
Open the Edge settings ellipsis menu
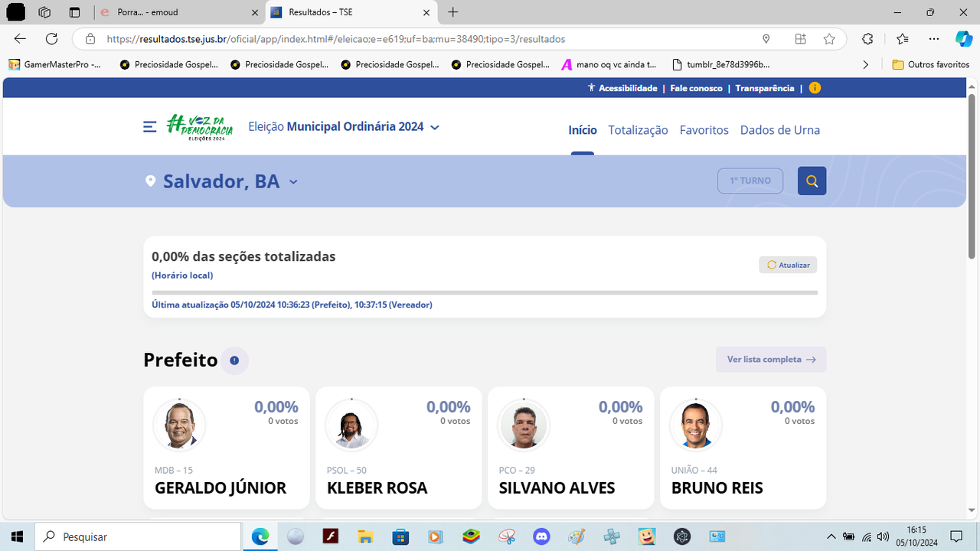tap(933, 39)
